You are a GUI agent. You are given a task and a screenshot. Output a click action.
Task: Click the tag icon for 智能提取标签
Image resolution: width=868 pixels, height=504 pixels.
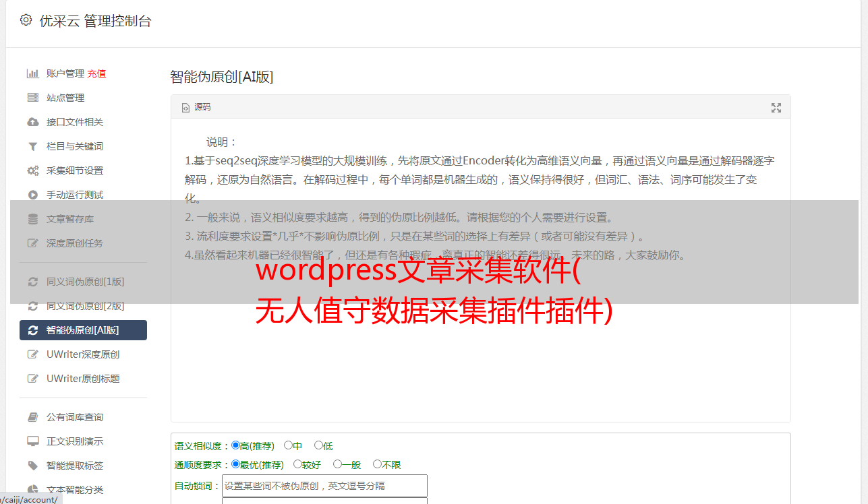pos(32,466)
